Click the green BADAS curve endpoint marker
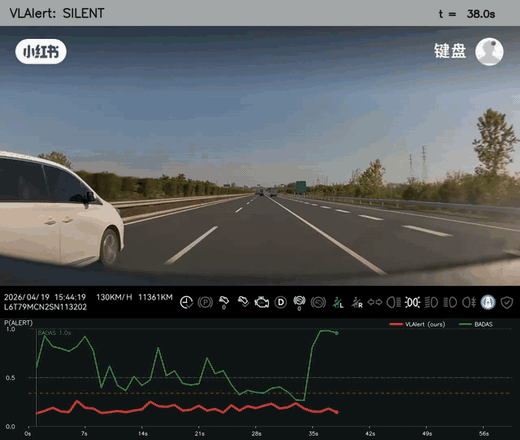The height and width of the screenshot is (440, 520). click(x=337, y=333)
